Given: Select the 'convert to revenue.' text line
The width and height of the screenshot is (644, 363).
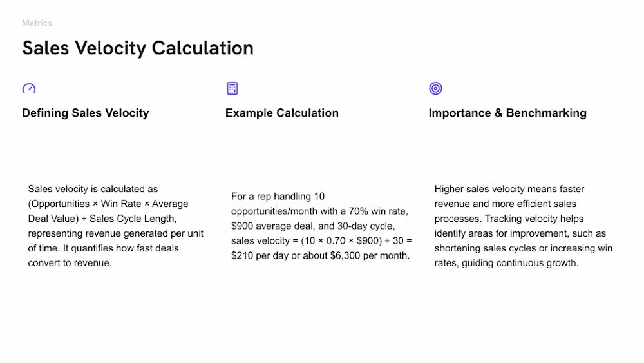Looking at the screenshot, I should tap(70, 263).
